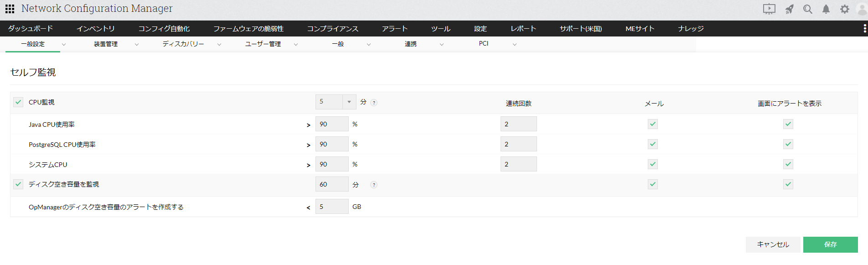The image size is (868, 265).
Task: Go to the インベントリ tab
Action: point(96,28)
